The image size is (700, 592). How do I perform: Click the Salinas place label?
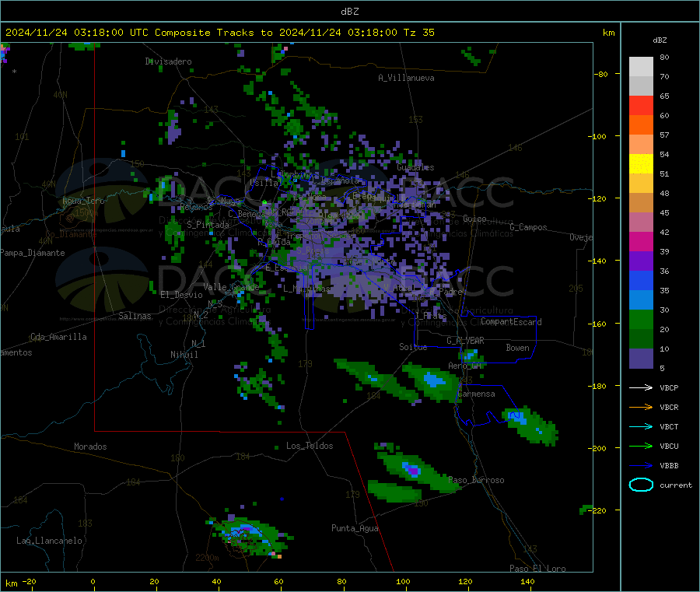[x=135, y=316]
